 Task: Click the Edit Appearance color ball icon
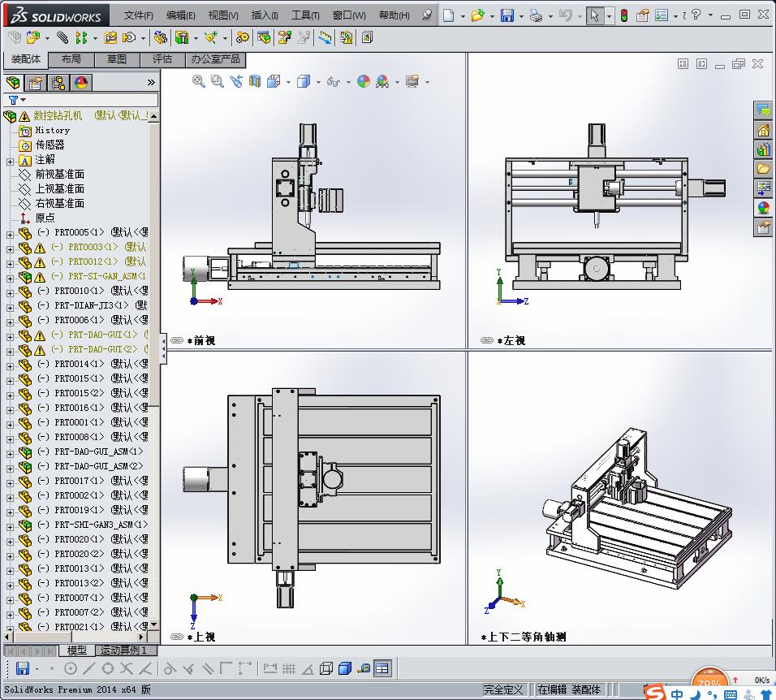pos(363,81)
